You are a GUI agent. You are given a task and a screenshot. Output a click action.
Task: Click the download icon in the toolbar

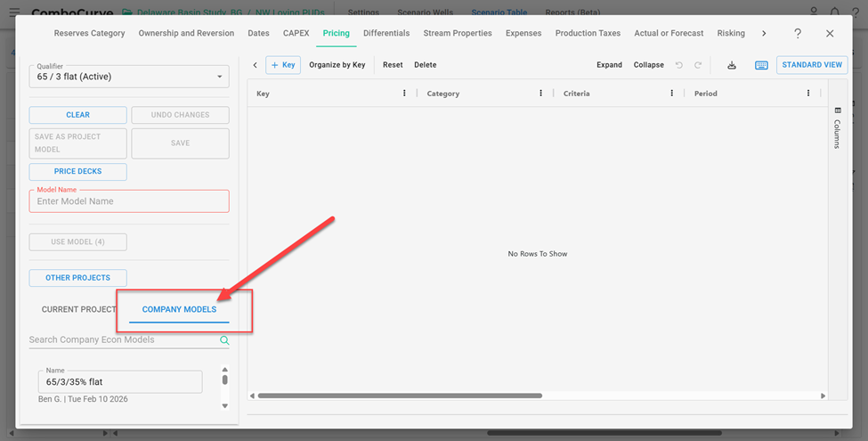(732, 65)
